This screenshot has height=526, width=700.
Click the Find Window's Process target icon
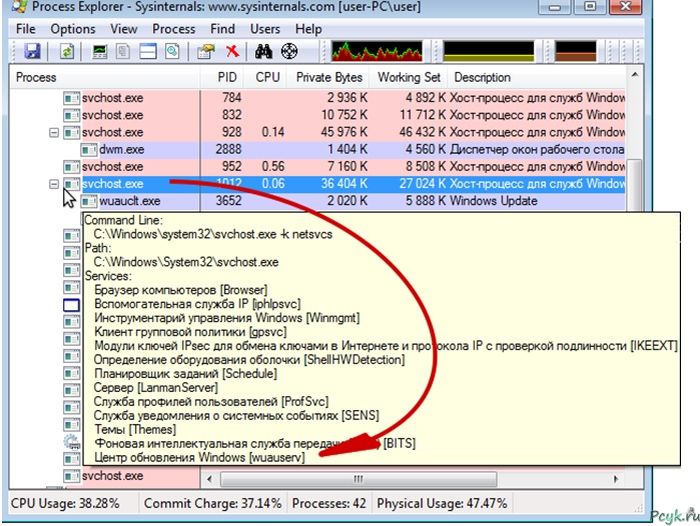coord(289,52)
